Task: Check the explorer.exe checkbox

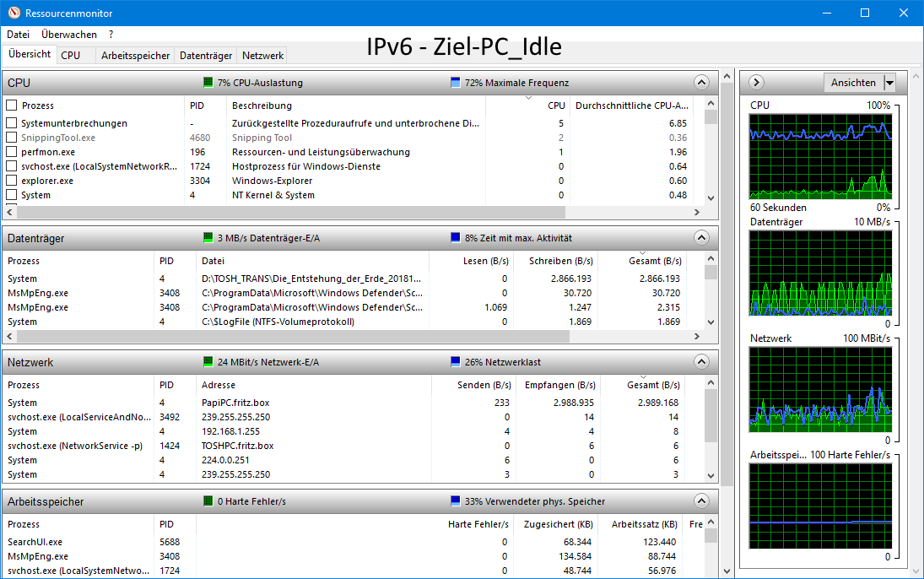Action: [11, 181]
